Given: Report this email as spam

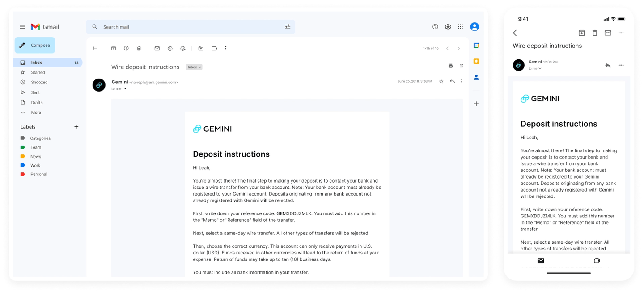Looking at the screenshot, I should point(126,48).
